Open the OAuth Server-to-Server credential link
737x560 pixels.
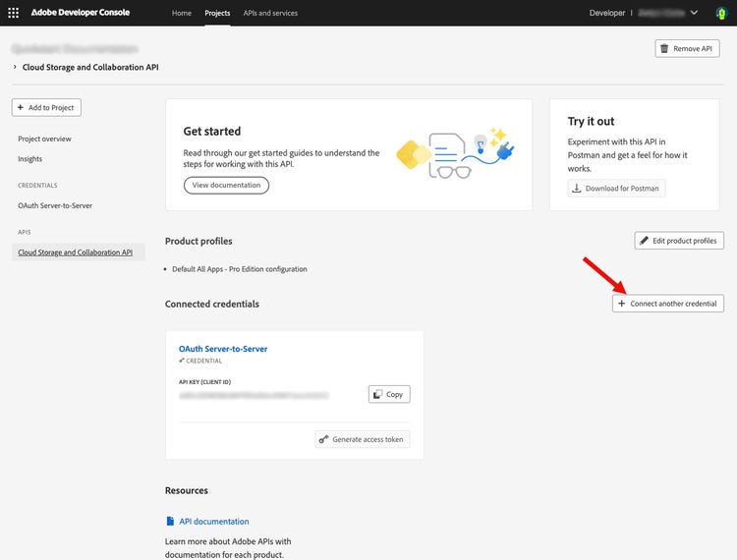(x=223, y=349)
